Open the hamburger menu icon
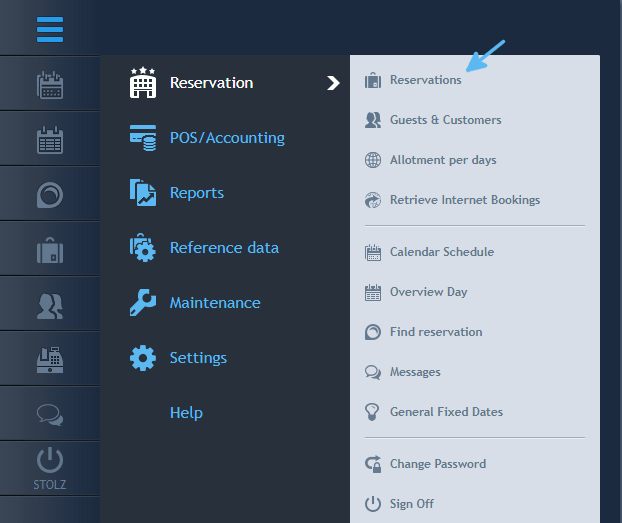Image resolution: width=622 pixels, height=523 pixels. click(x=50, y=29)
